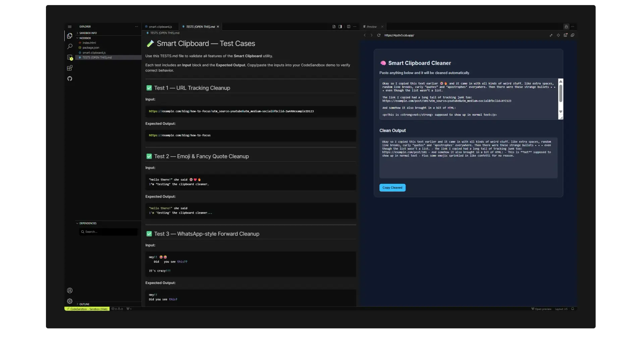
Task: Click the Accounts icon in activity bar
Action: point(70,291)
